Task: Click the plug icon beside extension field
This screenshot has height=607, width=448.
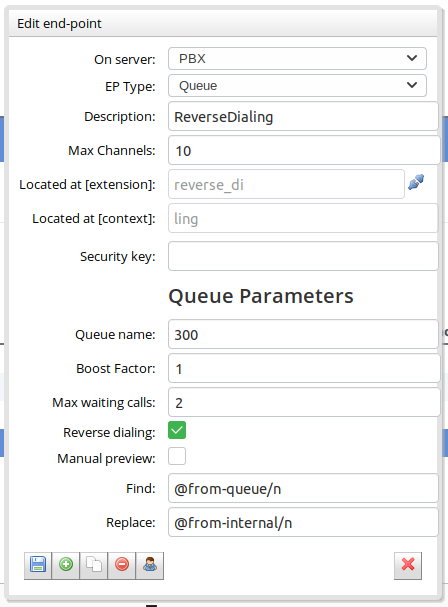Action: [416, 182]
